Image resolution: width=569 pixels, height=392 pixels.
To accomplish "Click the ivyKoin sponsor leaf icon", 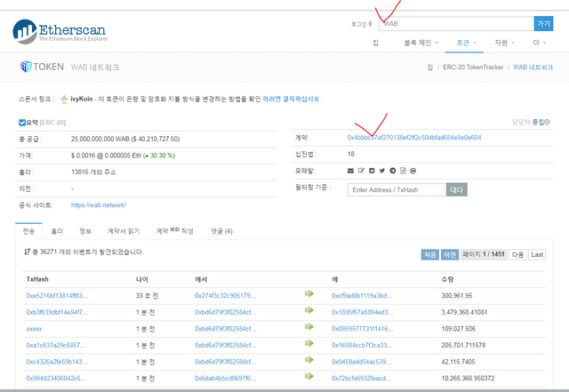I will [64, 99].
